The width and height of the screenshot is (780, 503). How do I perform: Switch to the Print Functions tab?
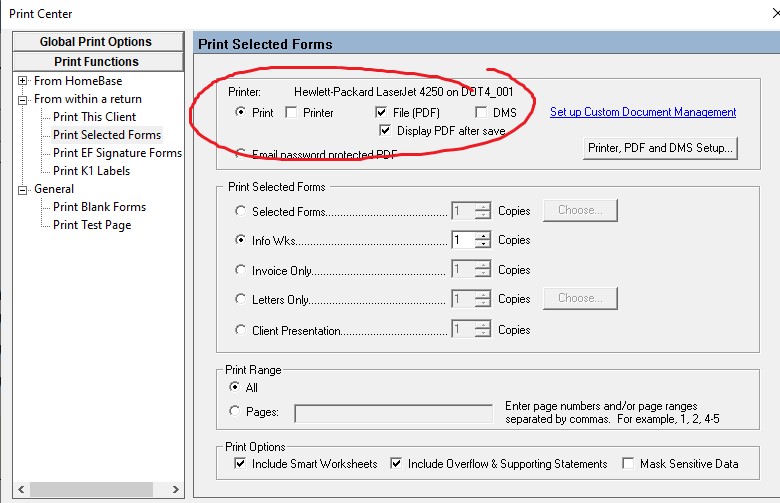pos(96,62)
